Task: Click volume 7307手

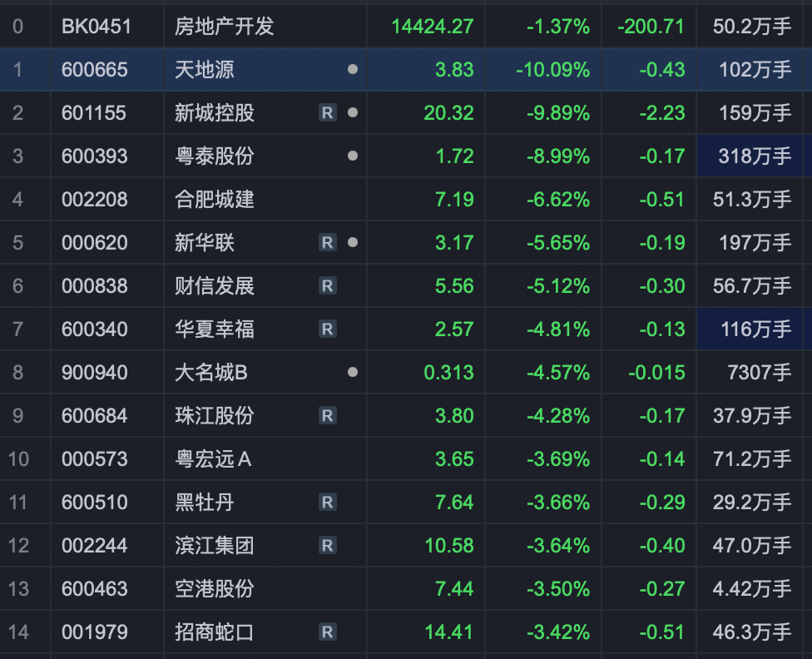Action: 760,373
